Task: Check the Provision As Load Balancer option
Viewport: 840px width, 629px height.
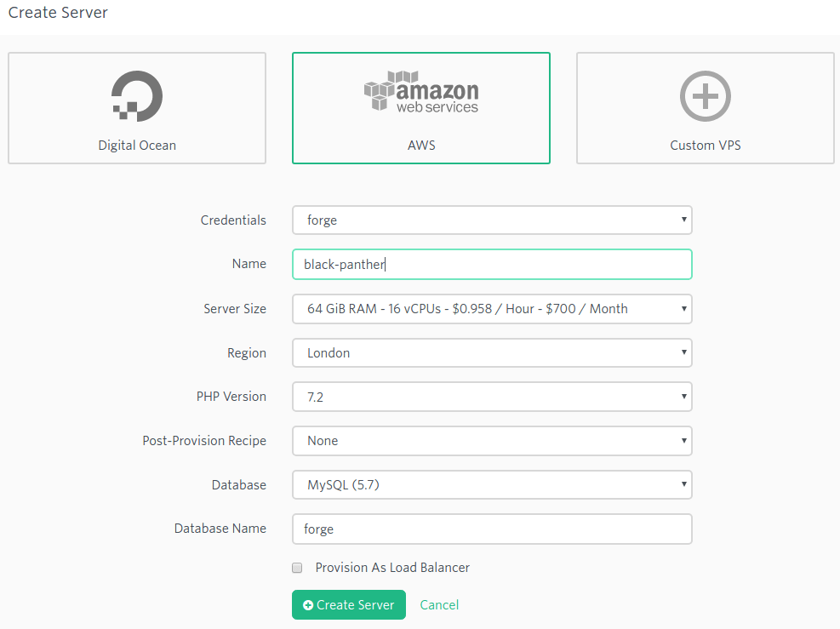Action: tap(297, 567)
